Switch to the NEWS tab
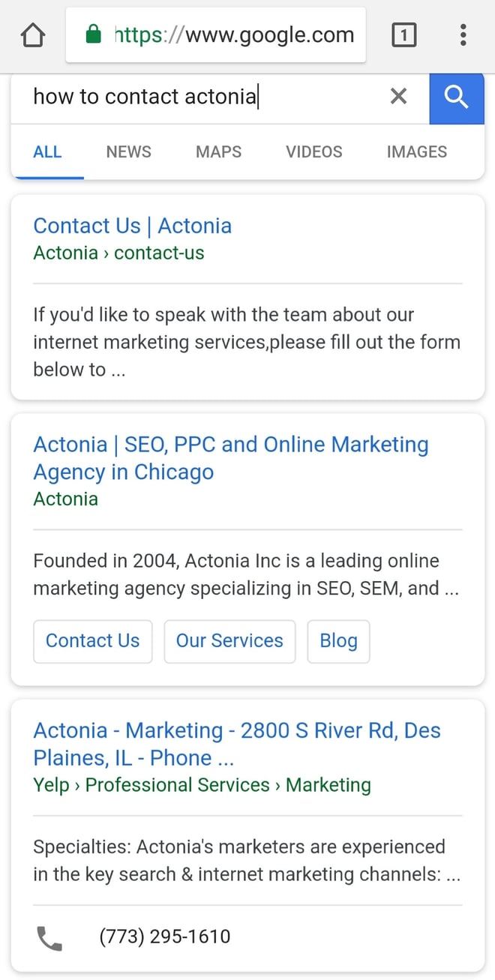The width and height of the screenshot is (495, 980). (x=127, y=151)
